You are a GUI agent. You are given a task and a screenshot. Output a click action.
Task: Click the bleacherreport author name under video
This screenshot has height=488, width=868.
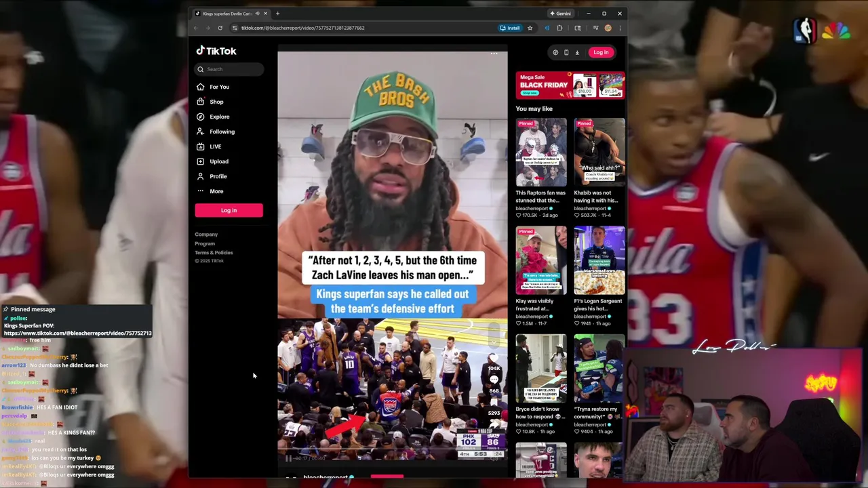click(x=325, y=477)
